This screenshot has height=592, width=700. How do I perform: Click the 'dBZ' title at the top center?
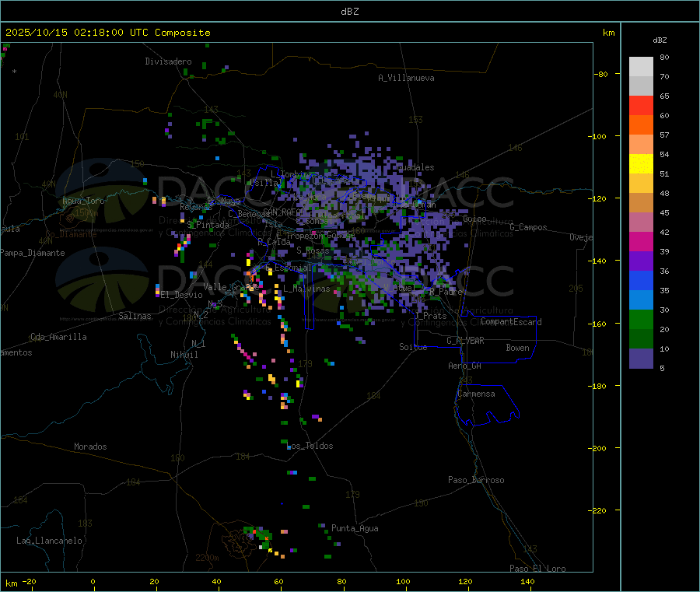349,11
